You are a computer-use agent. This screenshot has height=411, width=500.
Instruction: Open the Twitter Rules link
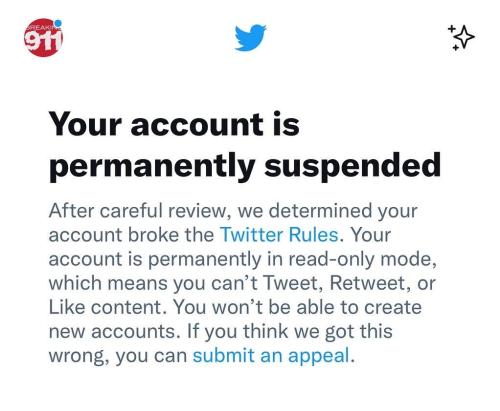[x=279, y=235]
